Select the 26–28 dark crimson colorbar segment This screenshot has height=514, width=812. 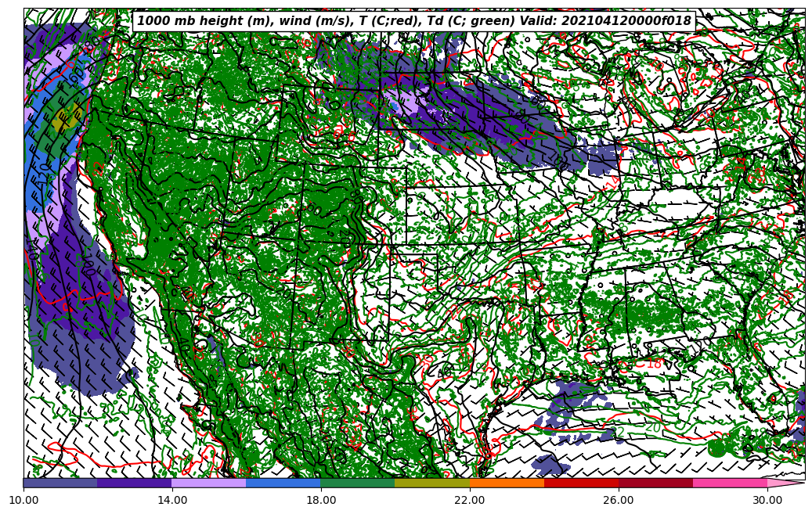tap(655, 483)
